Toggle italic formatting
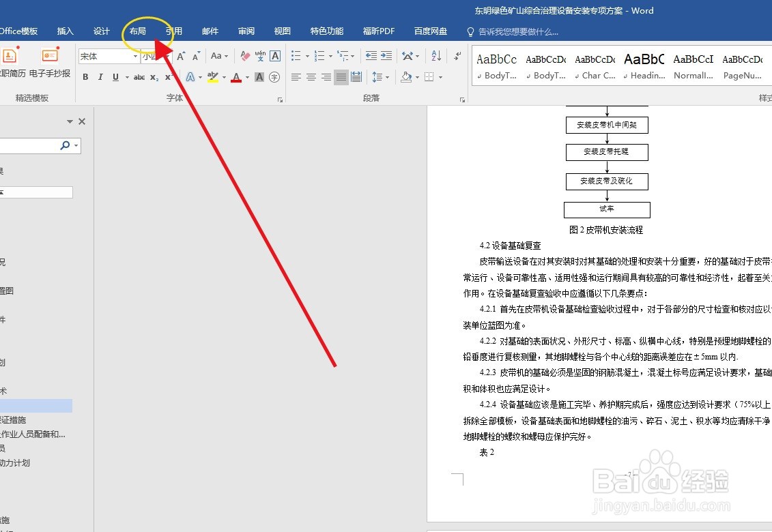The width and height of the screenshot is (772, 532). 100,77
